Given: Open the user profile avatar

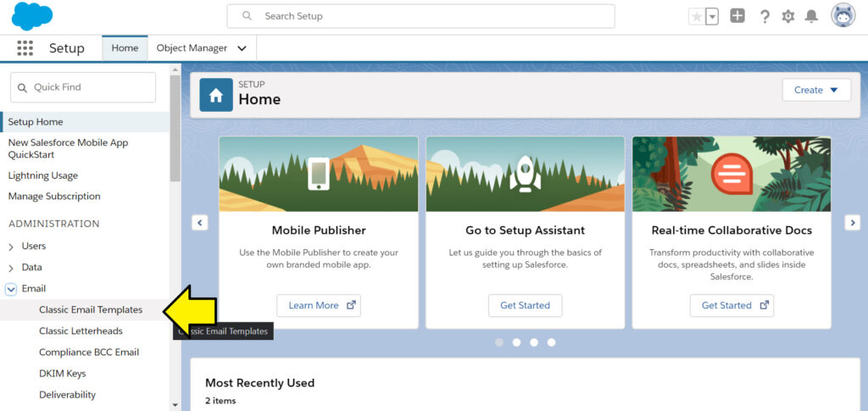Looking at the screenshot, I should coord(843,15).
